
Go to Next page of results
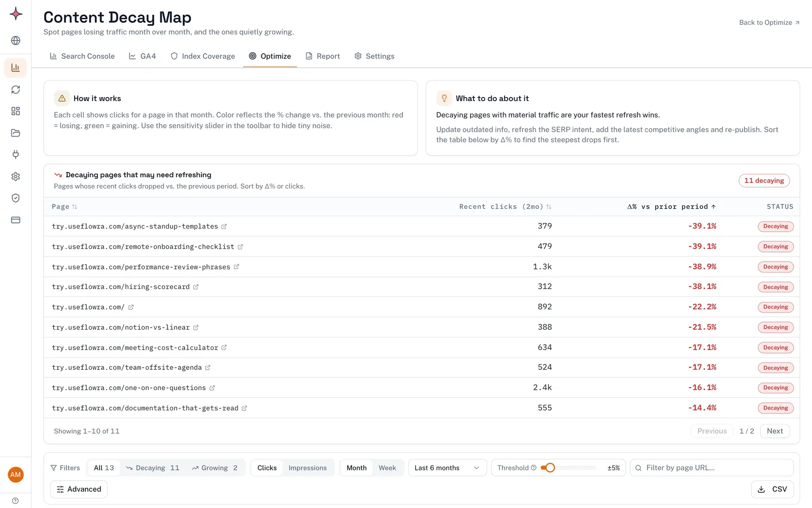[775, 431]
